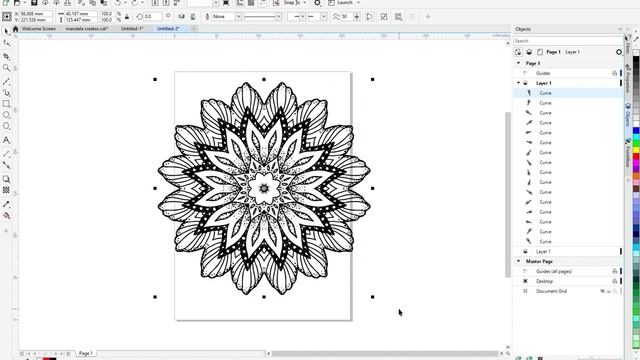Open the Launch dropdown

pos(358,2)
